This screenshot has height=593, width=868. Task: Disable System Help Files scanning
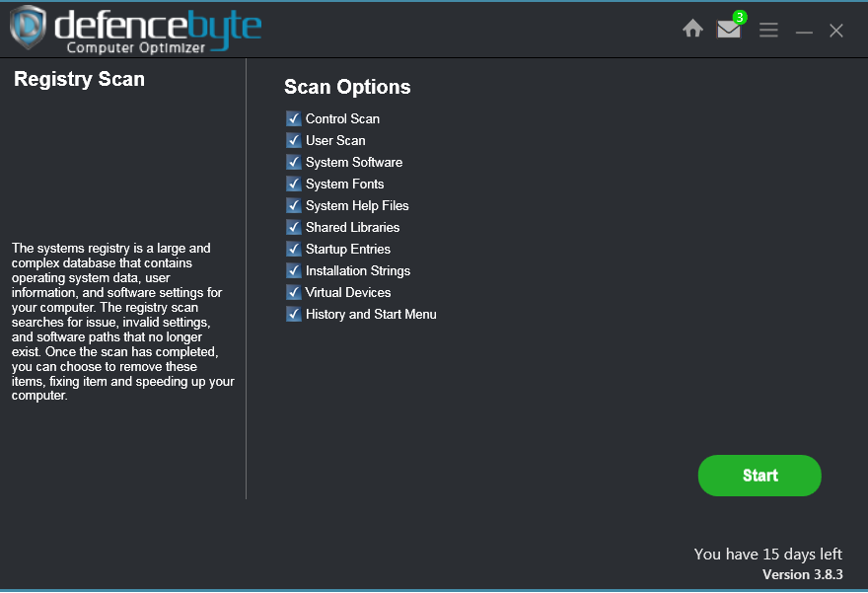293,205
